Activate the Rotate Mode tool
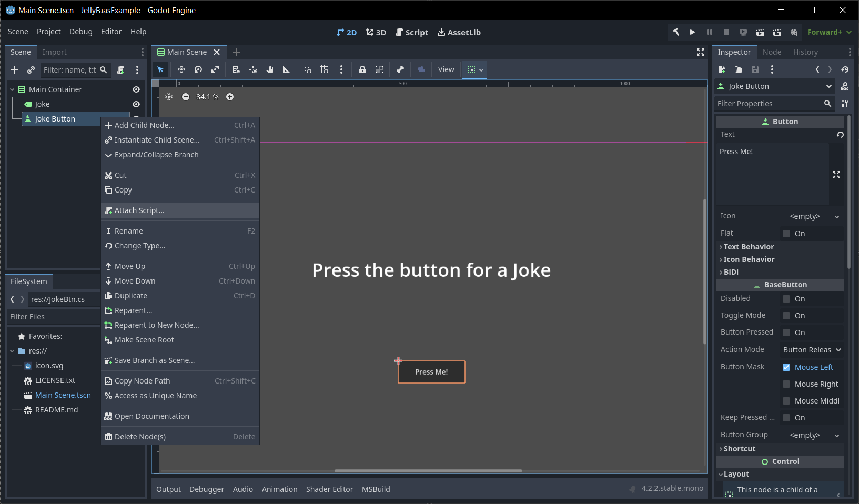The image size is (859, 504). coord(198,69)
